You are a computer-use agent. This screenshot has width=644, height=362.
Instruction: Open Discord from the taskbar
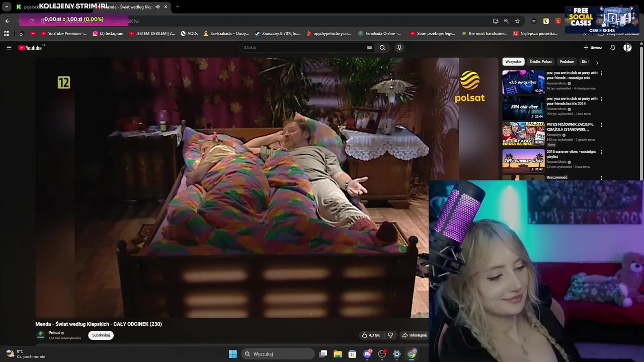[x=367, y=354]
